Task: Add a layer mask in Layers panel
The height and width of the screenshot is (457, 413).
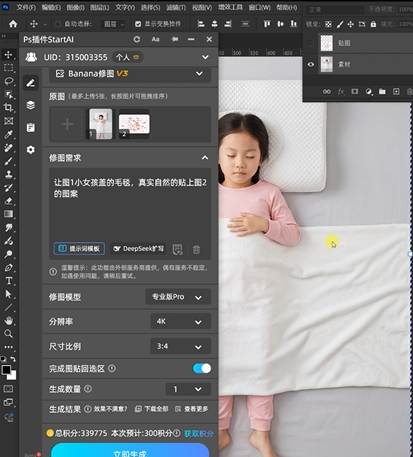Action: (354, 91)
